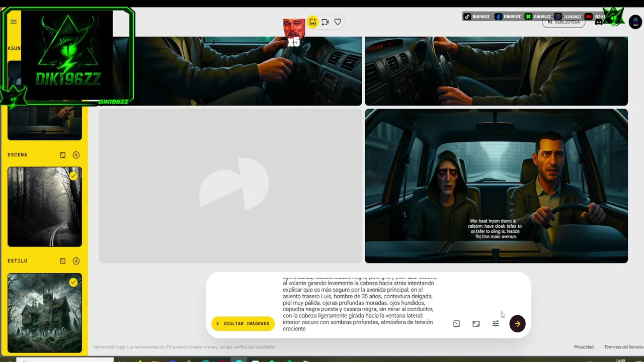Open Términos del Servicio link

pyautogui.click(x=624, y=347)
